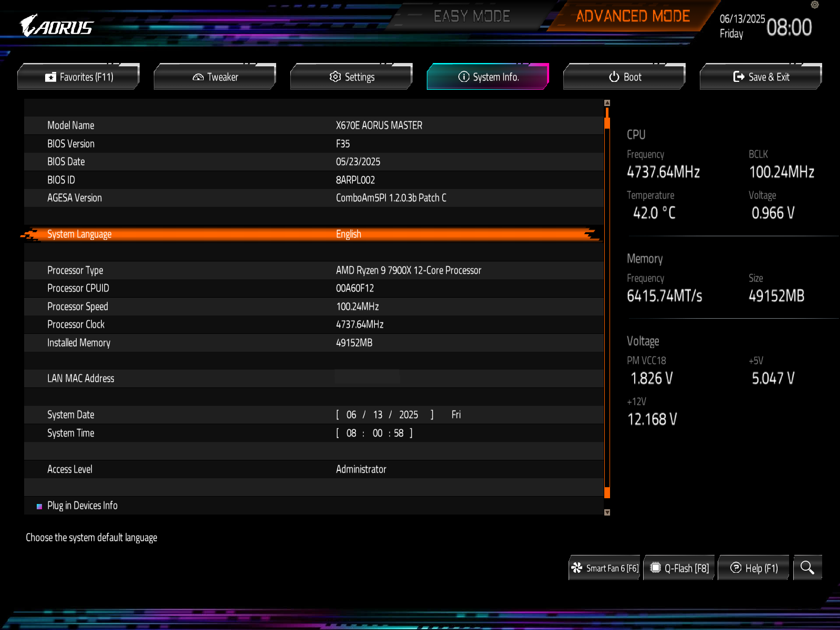
Task: Click the BIOS Version value F35
Action: [343, 144]
